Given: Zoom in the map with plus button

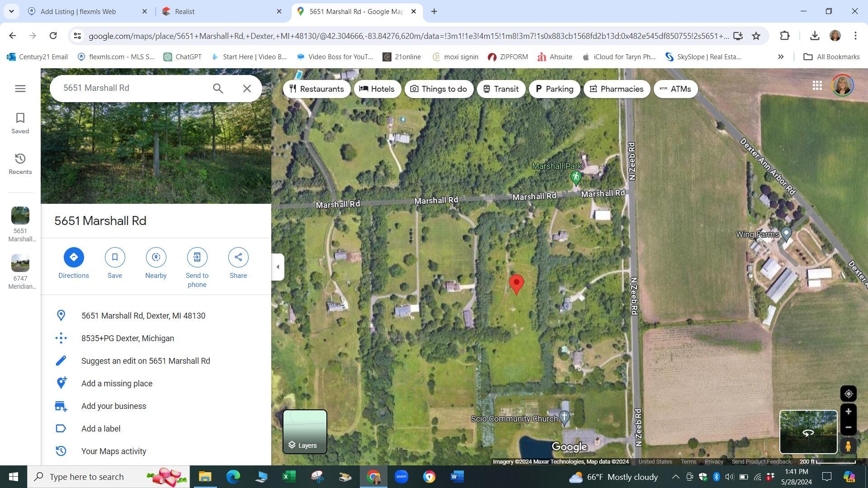Looking at the screenshot, I should point(849,412).
